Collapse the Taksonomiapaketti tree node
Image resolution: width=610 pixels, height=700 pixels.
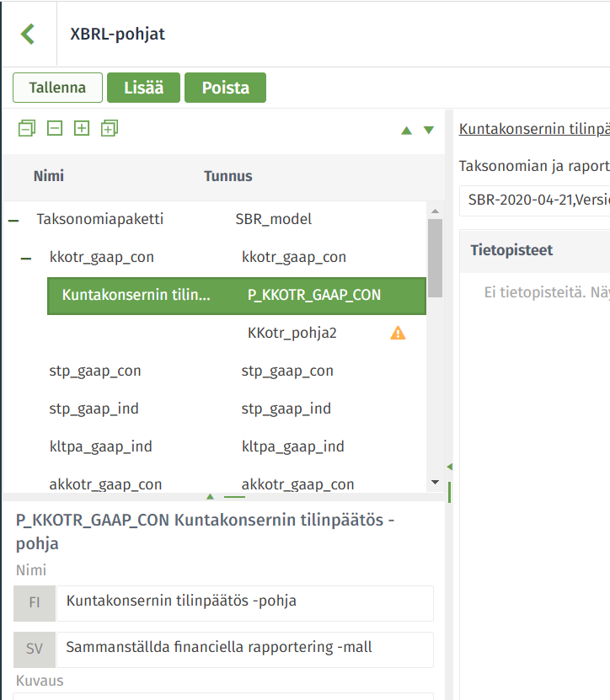tap(13, 220)
